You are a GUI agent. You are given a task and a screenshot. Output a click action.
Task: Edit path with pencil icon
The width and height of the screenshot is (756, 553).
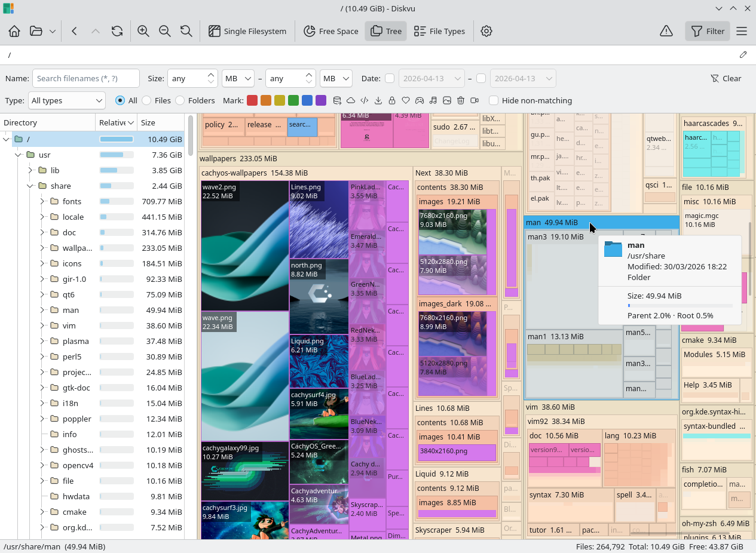[x=743, y=55]
